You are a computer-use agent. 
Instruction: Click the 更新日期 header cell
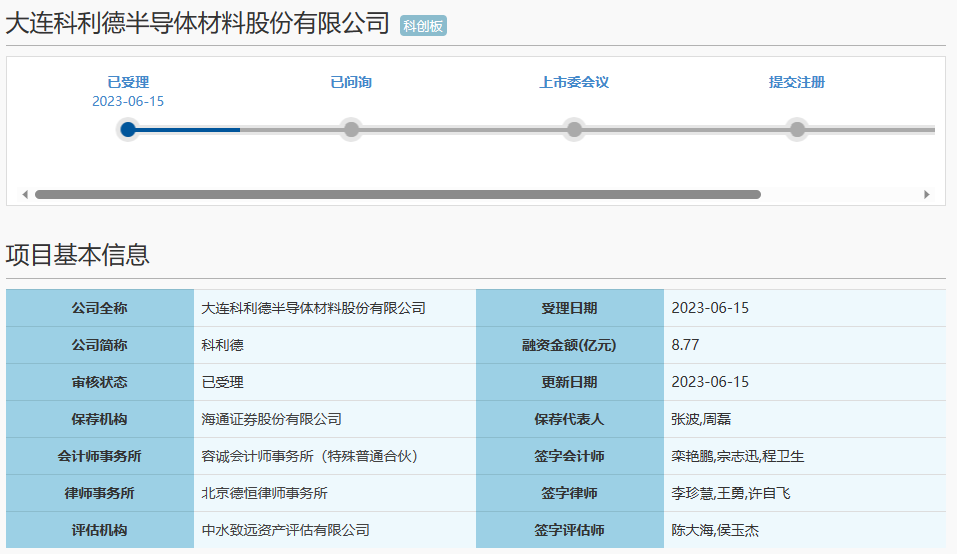click(570, 383)
